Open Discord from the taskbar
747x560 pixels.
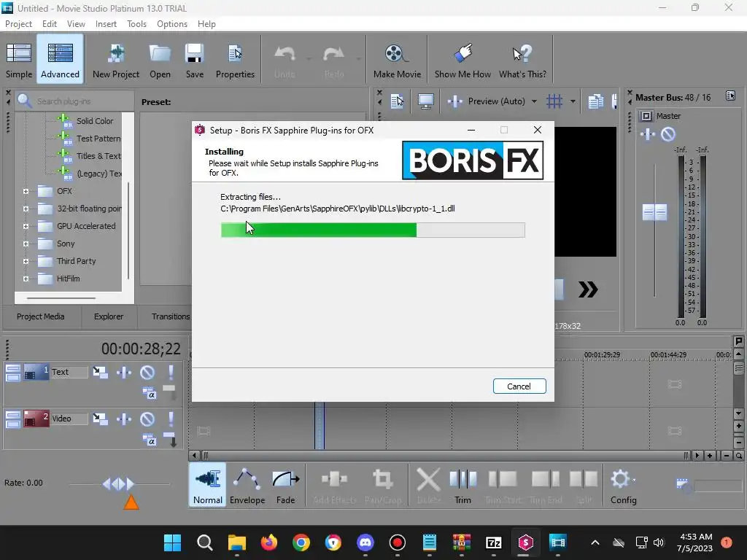[x=365, y=542]
